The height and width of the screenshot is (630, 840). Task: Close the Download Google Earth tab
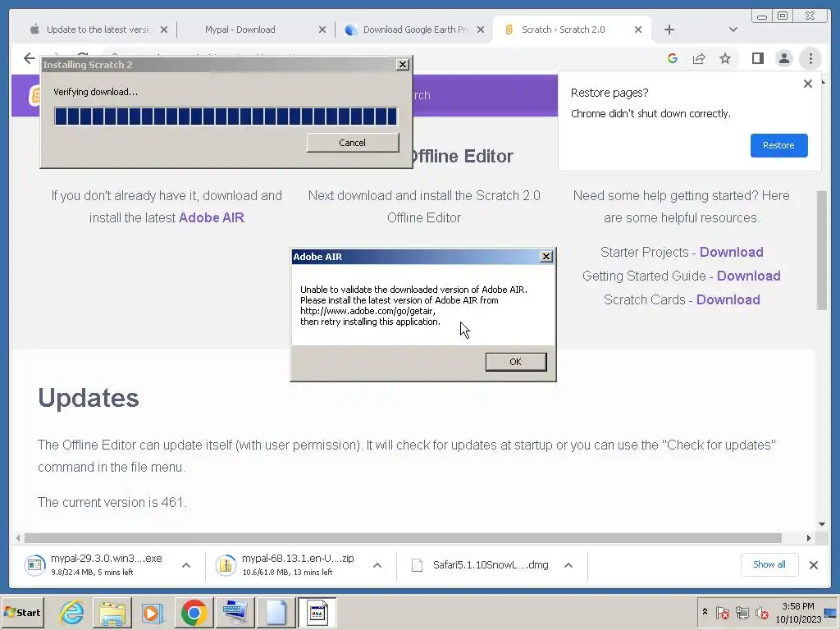[x=481, y=30]
